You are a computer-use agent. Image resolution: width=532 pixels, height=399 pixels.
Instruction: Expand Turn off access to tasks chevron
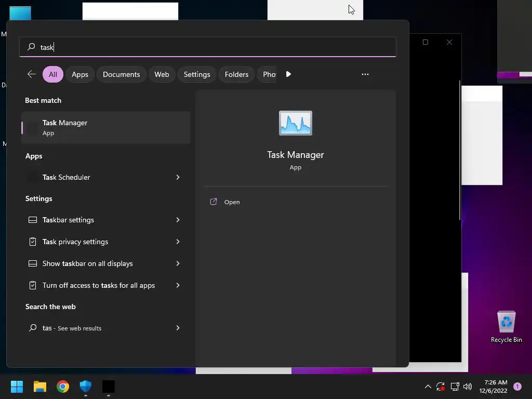tap(178, 285)
